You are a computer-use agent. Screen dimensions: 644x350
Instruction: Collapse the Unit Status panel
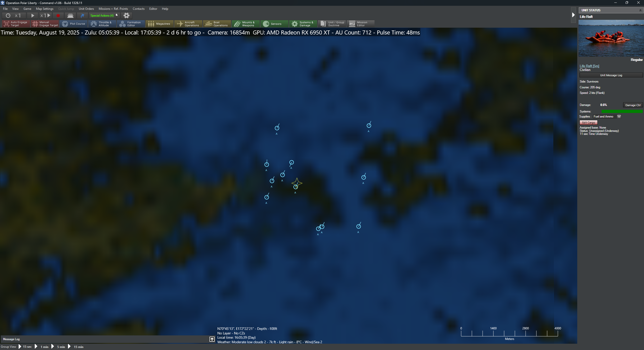[x=640, y=10]
